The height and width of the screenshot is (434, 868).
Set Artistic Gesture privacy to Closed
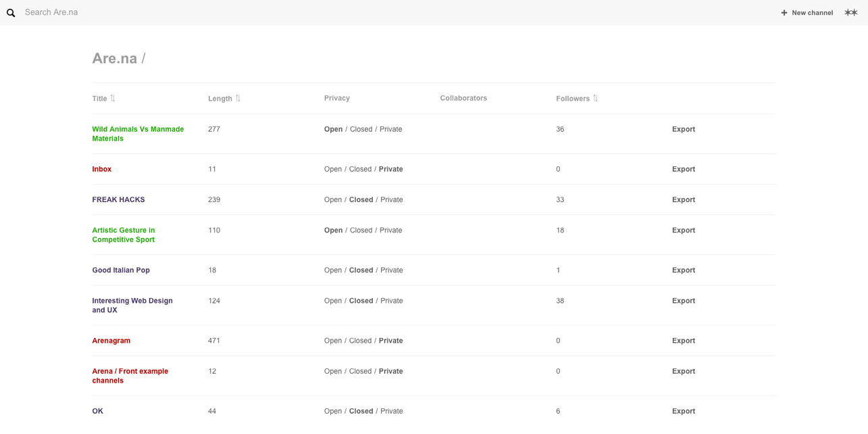(361, 231)
